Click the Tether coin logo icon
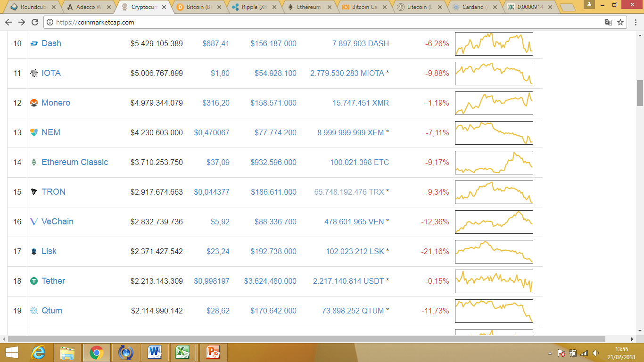This screenshot has height=362, width=644. coord(34,281)
